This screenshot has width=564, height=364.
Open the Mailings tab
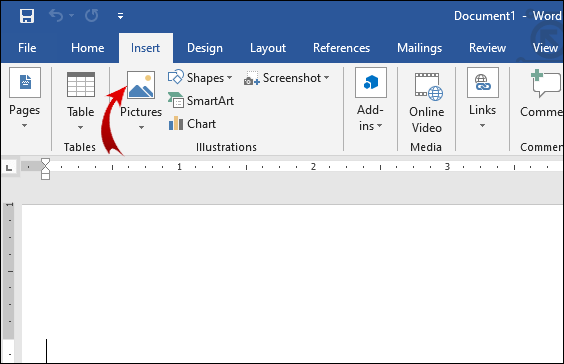[419, 48]
